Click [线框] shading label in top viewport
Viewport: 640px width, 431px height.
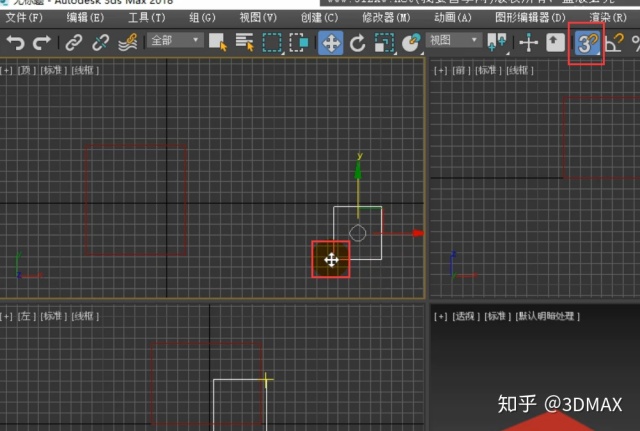85,70
